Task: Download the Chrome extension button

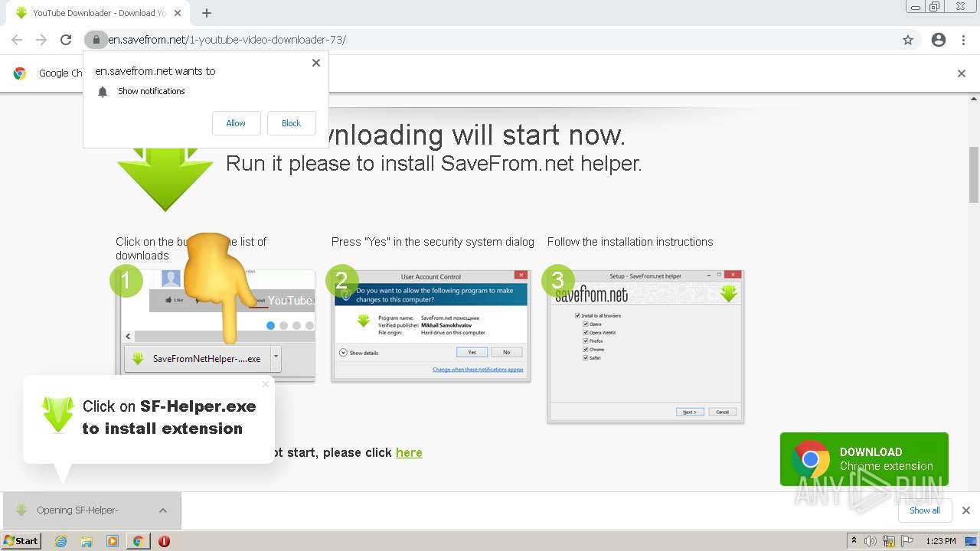Action: (864, 459)
